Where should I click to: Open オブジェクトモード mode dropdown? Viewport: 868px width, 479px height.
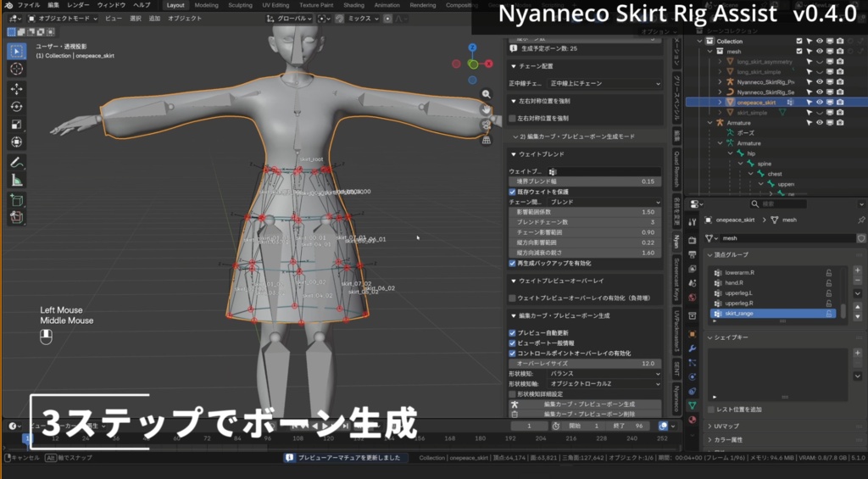click(63, 19)
